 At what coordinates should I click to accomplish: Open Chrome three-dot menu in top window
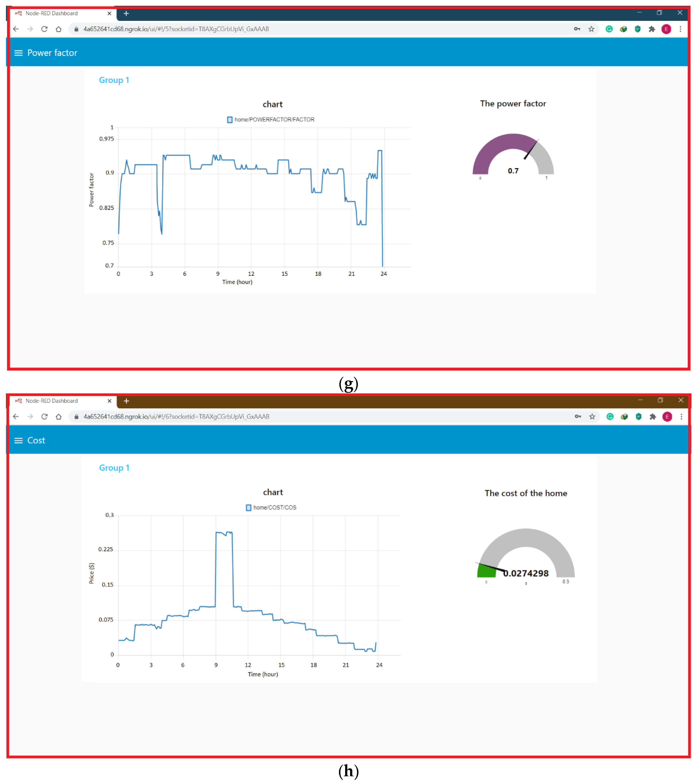[x=681, y=29]
